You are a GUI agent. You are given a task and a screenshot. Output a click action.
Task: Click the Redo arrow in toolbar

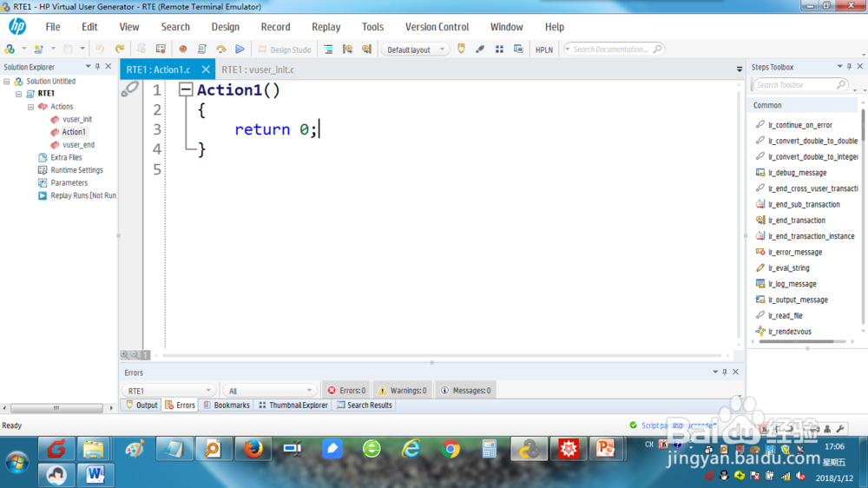119,49
